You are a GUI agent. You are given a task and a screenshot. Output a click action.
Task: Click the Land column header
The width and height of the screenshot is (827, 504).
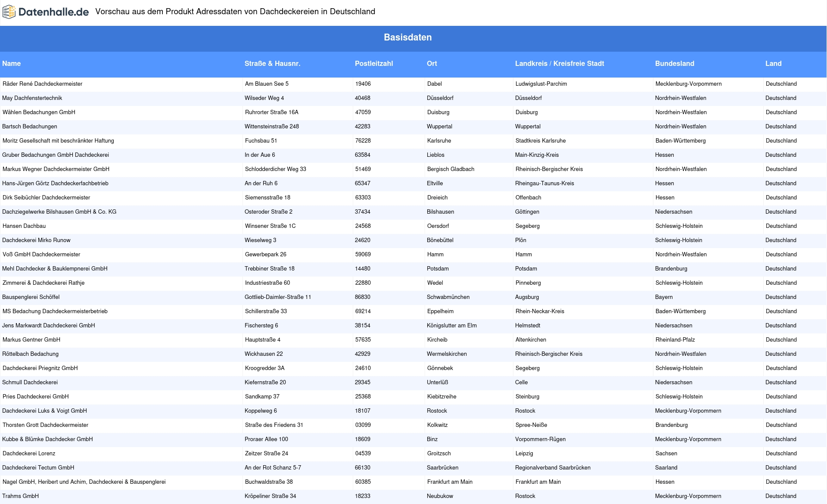click(x=773, y=64)
